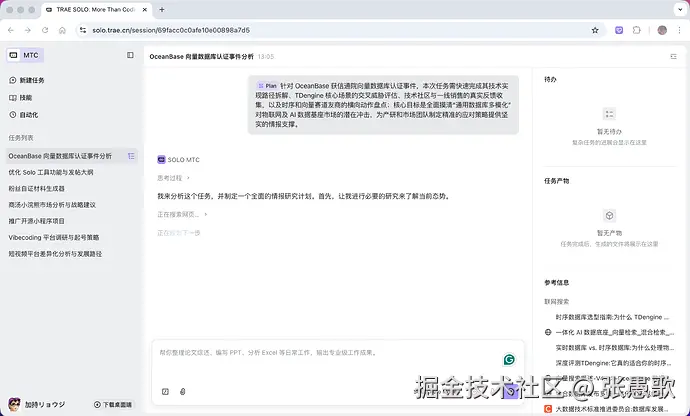Click the purple send/stop button
The width and height of the screenshot is (690, 416).
(511, 391)
